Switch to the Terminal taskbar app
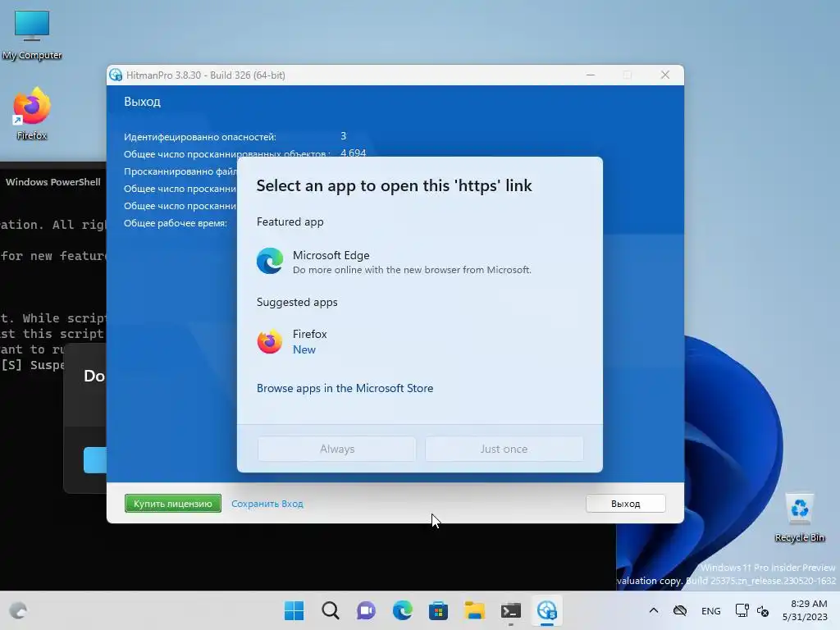The width and height of the screenshot is (840, 630). pos(510,610)
